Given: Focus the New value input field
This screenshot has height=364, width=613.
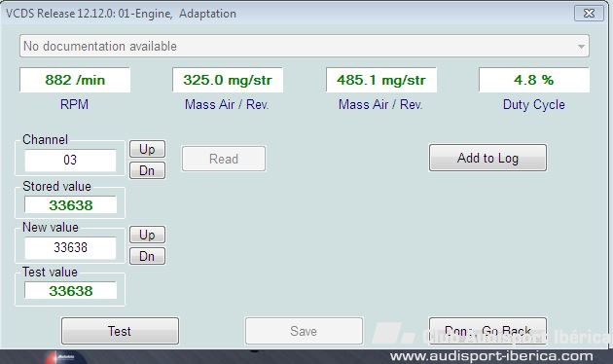Looking at the screenshot, I should coord(70,247).
